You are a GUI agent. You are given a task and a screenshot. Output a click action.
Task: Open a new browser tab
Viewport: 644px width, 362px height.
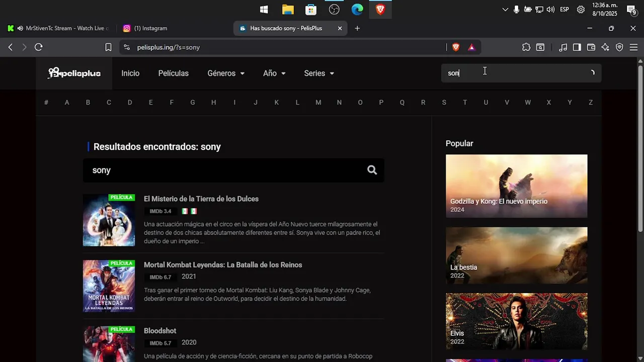357,29
